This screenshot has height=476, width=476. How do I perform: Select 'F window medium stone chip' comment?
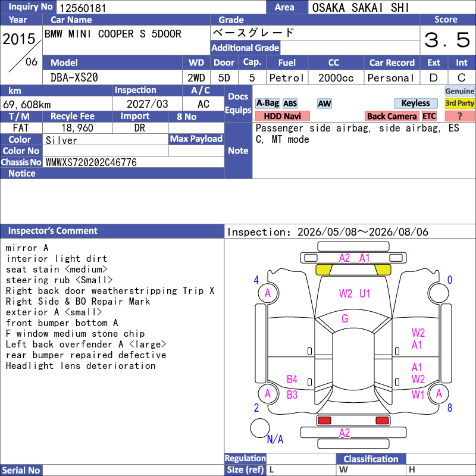click(x=75, y=334)
